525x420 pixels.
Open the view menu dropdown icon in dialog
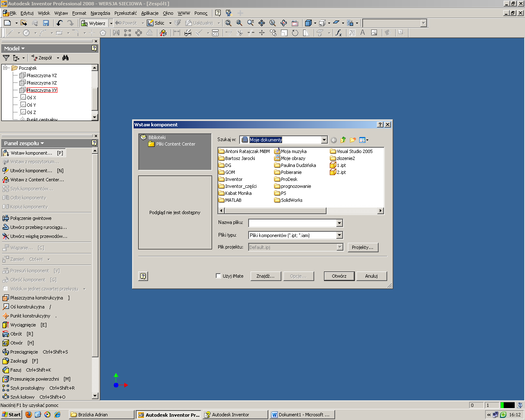[363, 140]
